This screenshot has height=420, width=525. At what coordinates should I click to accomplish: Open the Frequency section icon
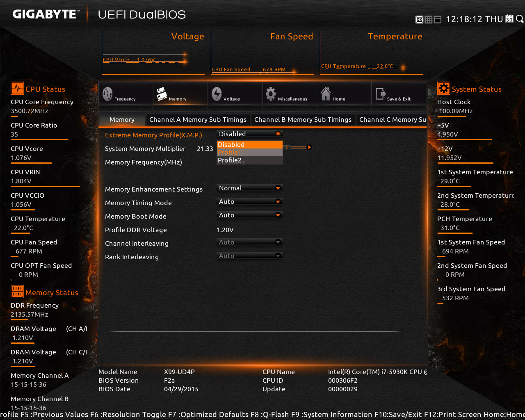pos(107,94)
